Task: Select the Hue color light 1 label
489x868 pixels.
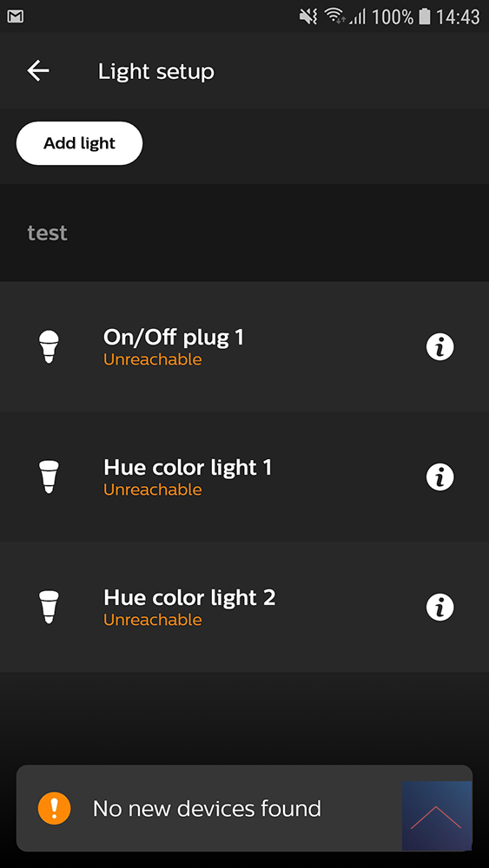Action: pyautogui.click(x=188, y=468)
